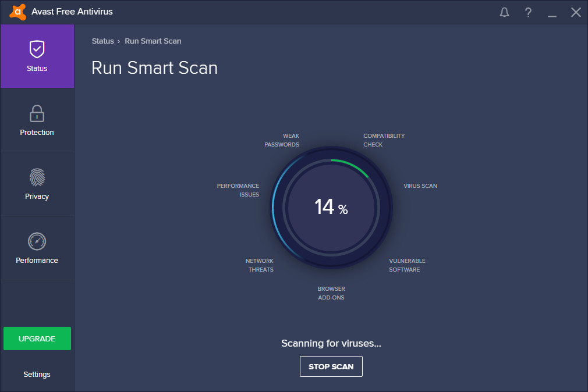Open Settings at the sidebar bottom

pyautogui.click(x=37, y=375)
